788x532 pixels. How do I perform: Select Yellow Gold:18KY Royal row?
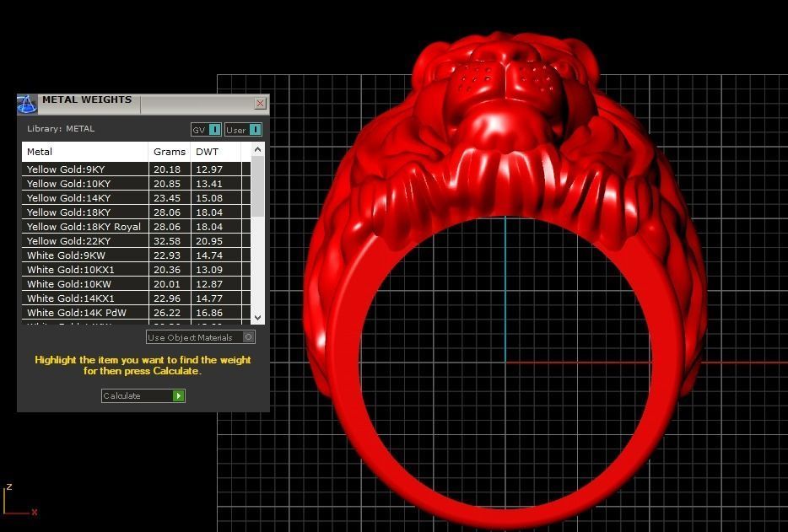[x=136, y=227]
